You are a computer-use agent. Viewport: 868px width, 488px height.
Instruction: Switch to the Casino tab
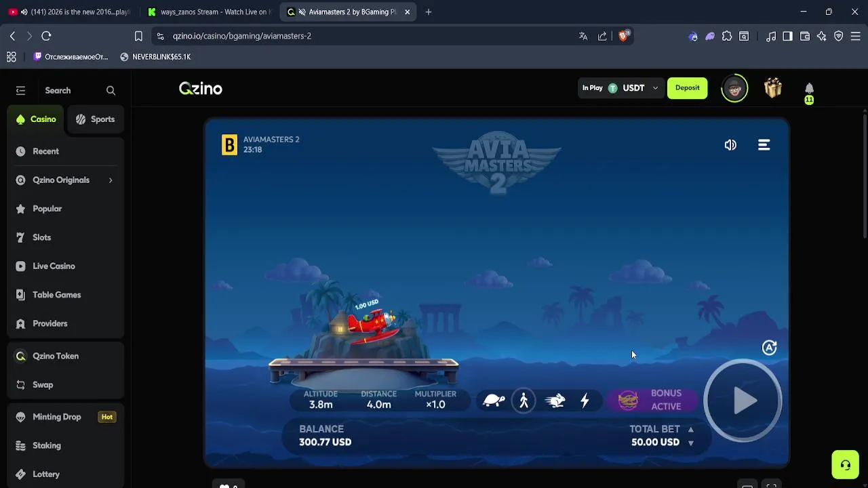pos(37,119)
